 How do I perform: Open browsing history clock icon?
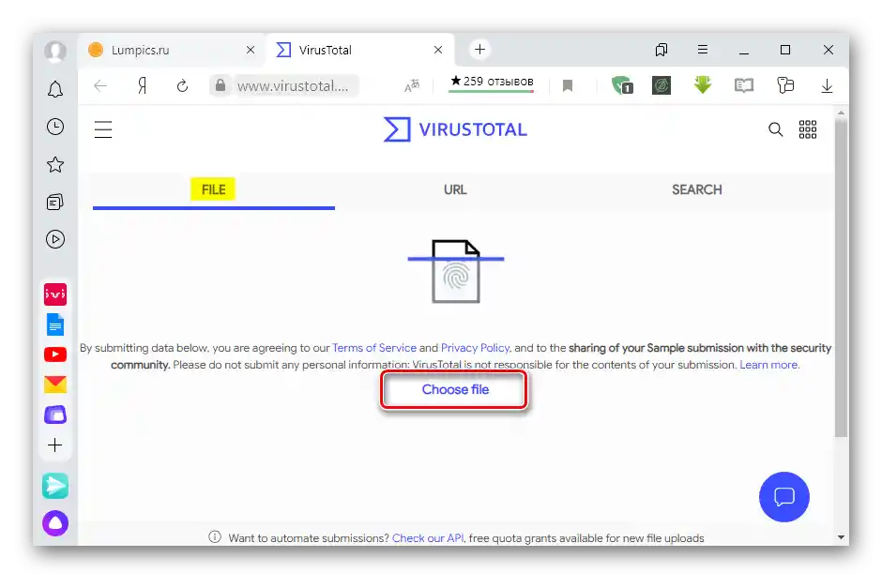click(55, 127)
